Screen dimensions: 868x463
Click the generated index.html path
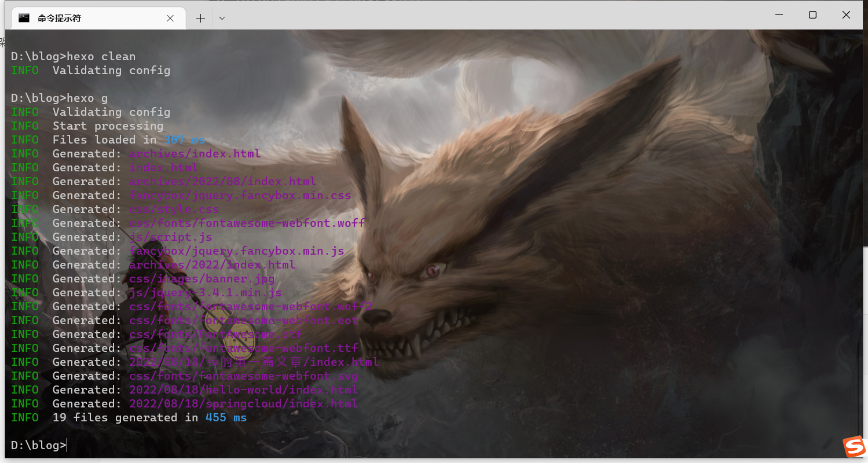[x=164, y=167]
